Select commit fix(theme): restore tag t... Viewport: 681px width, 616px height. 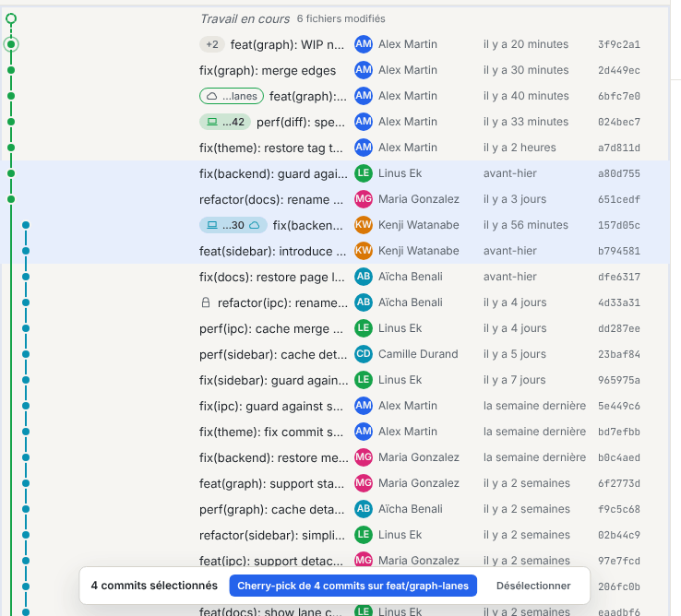tap(271, 148)
